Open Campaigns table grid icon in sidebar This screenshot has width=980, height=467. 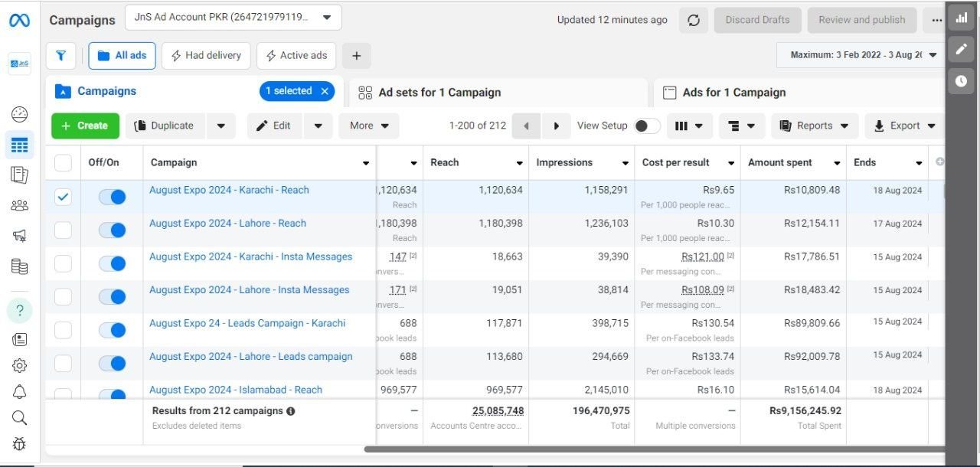20,145
